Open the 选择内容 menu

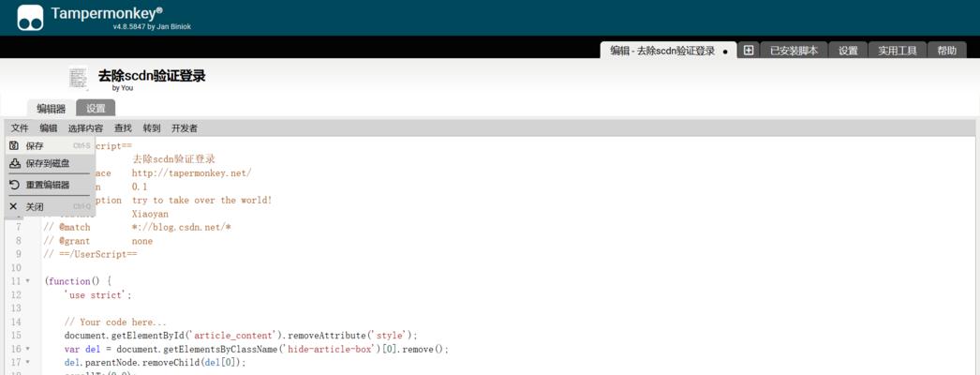click(85, 128)
